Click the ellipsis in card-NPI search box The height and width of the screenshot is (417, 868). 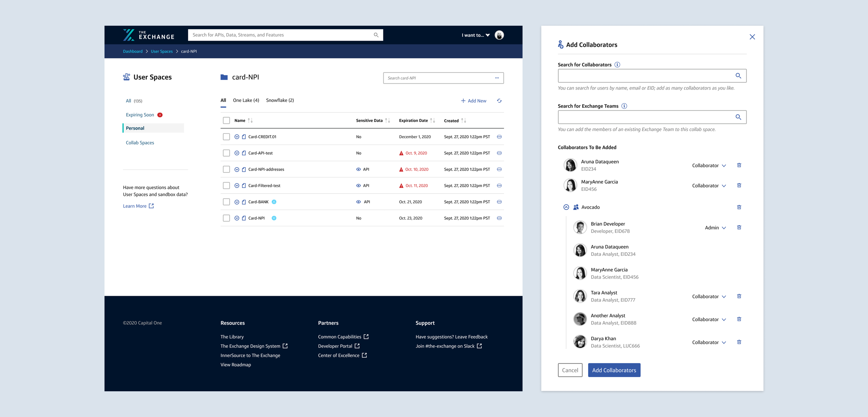coord(497,78)
